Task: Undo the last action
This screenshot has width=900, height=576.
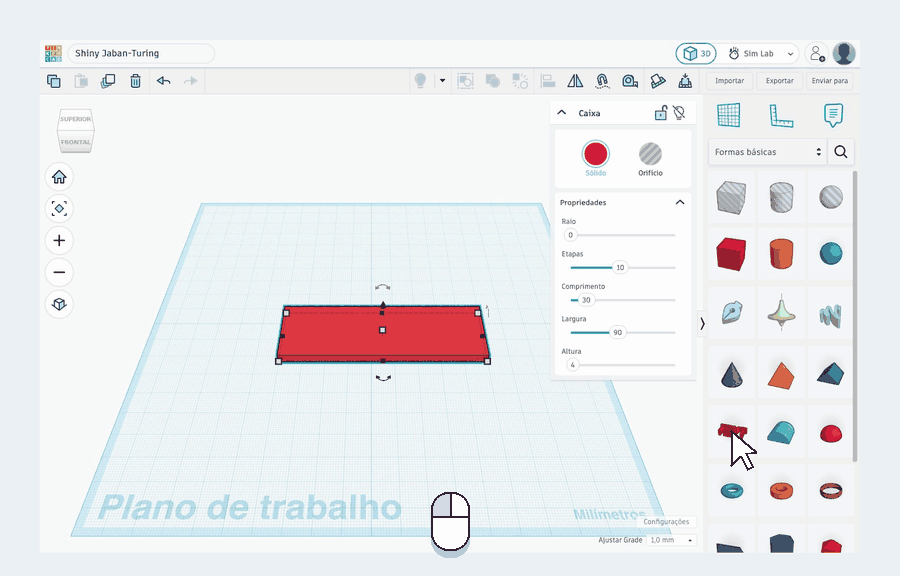Action: coord(164,81)
